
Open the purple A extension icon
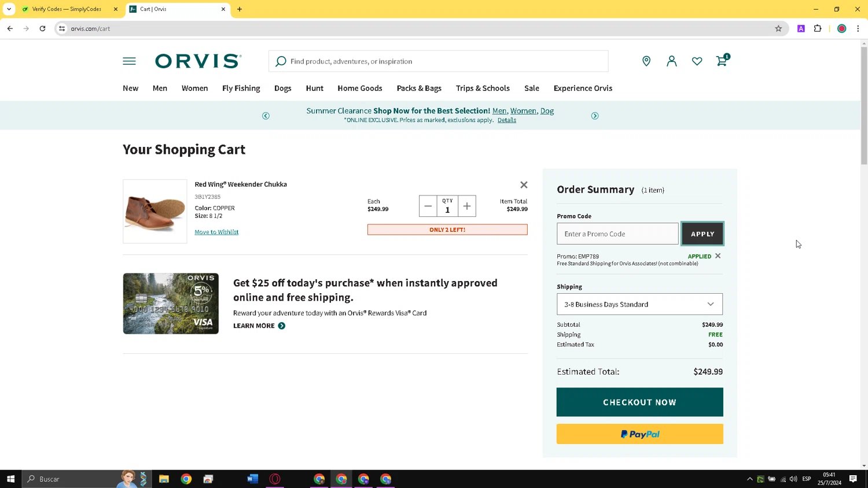[x=801, y=28]
